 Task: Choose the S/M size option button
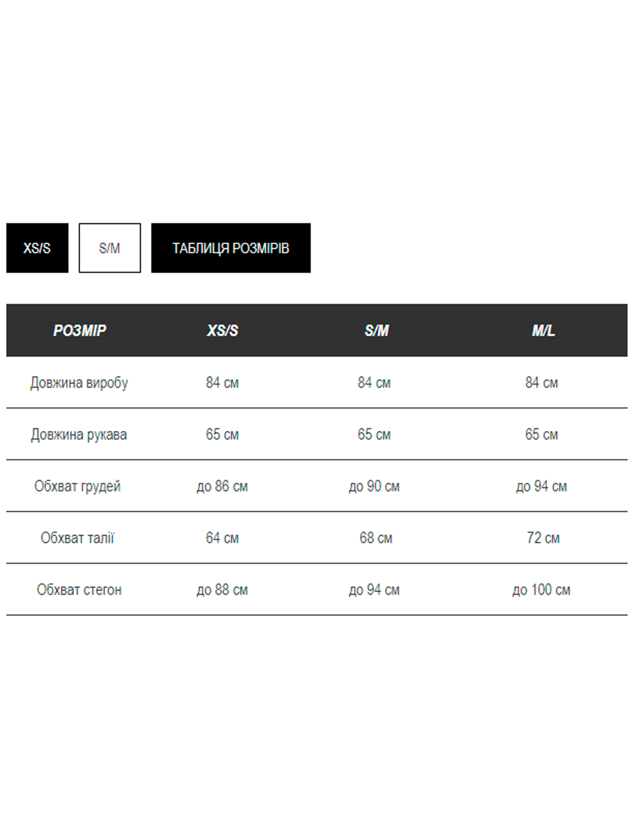110,248
